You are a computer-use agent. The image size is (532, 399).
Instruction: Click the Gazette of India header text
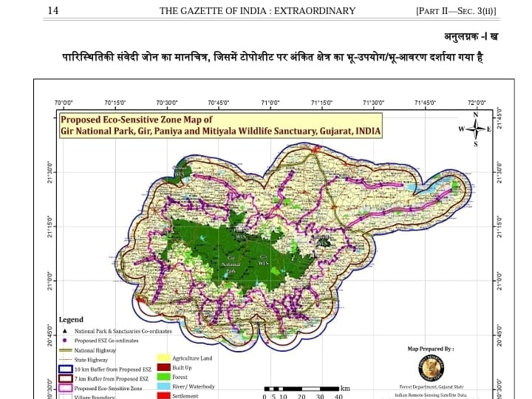[x=257, y=10]
